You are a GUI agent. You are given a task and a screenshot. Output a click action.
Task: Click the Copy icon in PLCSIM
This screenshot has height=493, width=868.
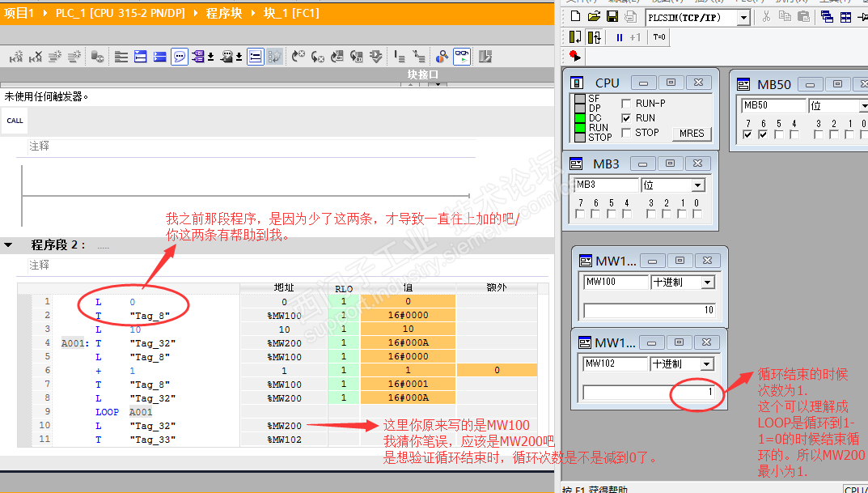(x=785, y=17)
